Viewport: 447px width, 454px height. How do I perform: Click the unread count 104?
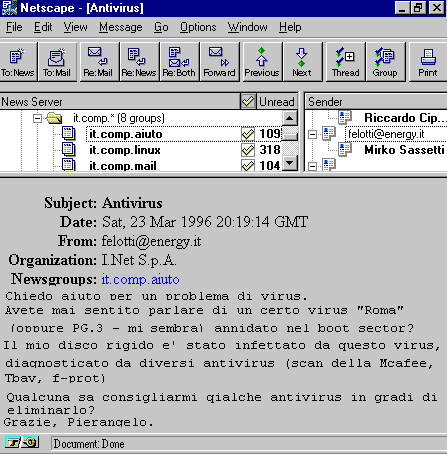[270, 165]
